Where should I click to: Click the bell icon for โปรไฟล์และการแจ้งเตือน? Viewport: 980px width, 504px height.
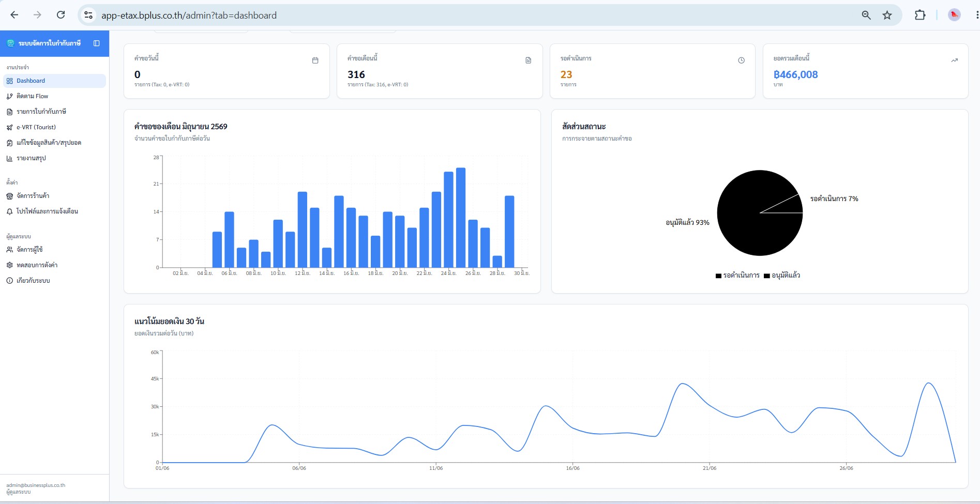click(9, 211)
